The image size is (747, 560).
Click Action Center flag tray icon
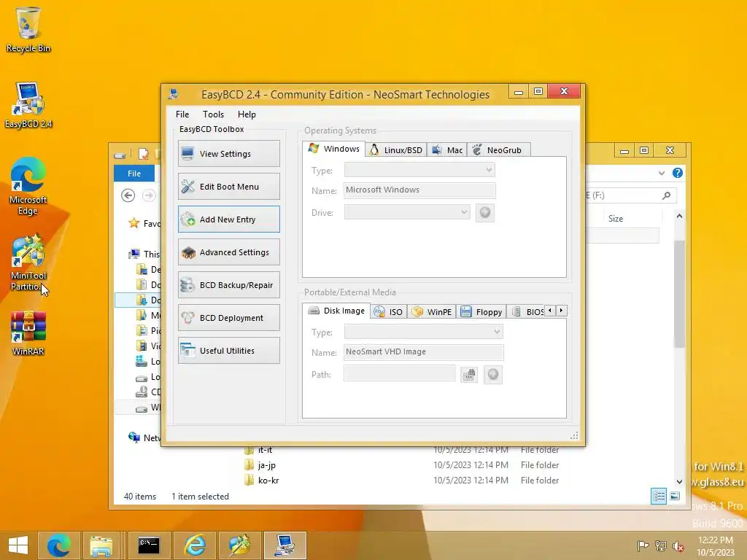[x=643, y=545]
